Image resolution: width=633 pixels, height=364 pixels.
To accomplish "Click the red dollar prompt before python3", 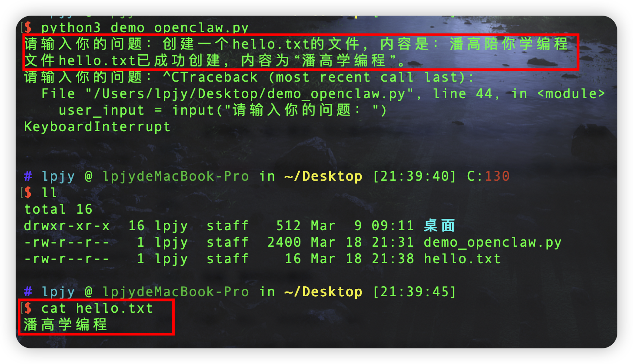I will coord(28,28).
